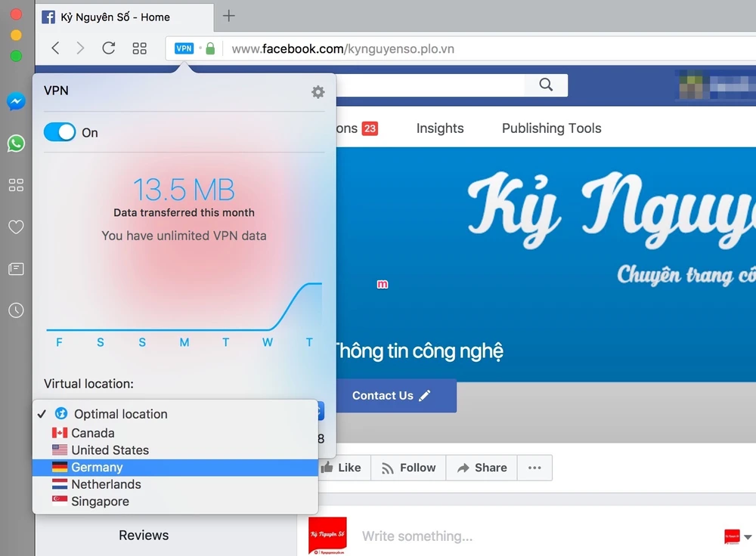This screenshot has width=756, height=556.
Task: Click the VPN badge in address bar
Action: tap(184, 48)
